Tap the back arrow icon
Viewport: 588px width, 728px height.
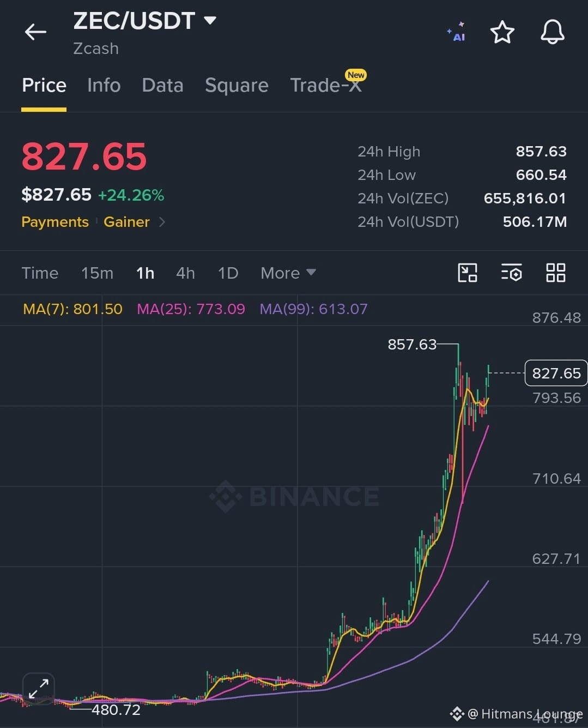click(x=35, y=32)
